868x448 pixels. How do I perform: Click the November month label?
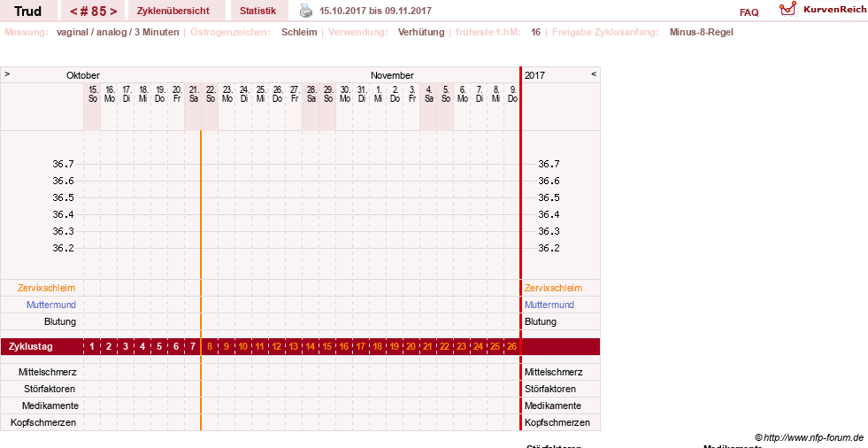pyautogui.click(x=392, y=75)
